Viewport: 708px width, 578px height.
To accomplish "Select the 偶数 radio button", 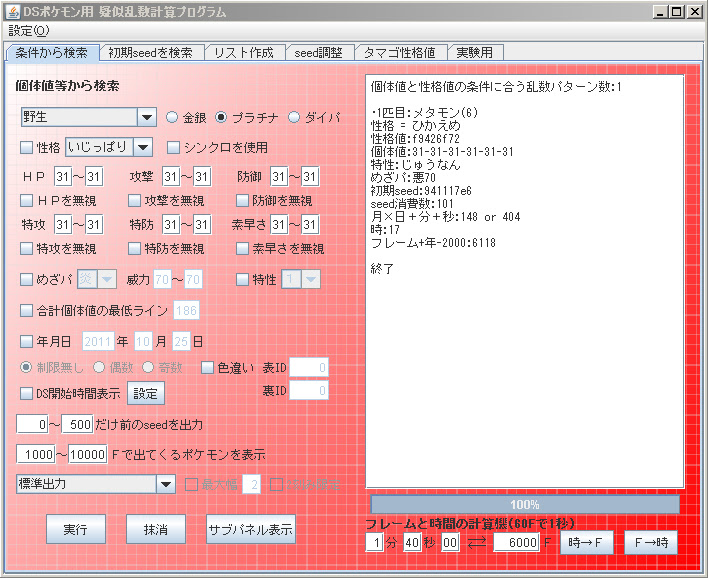I will [99, 368].
